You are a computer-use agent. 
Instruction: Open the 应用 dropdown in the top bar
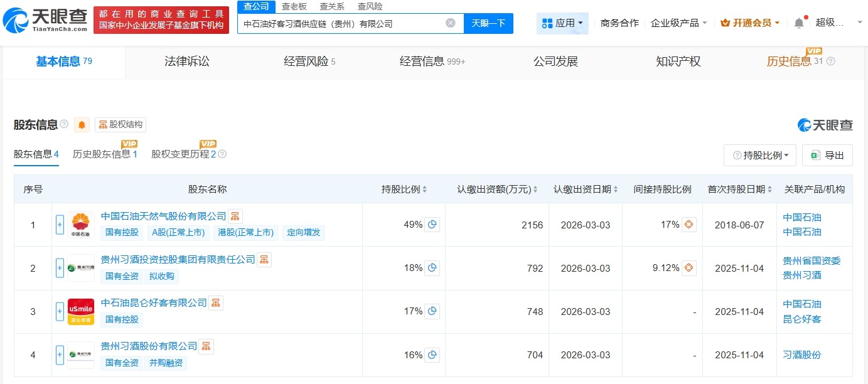pyautogui.click(x=563, y=22)
